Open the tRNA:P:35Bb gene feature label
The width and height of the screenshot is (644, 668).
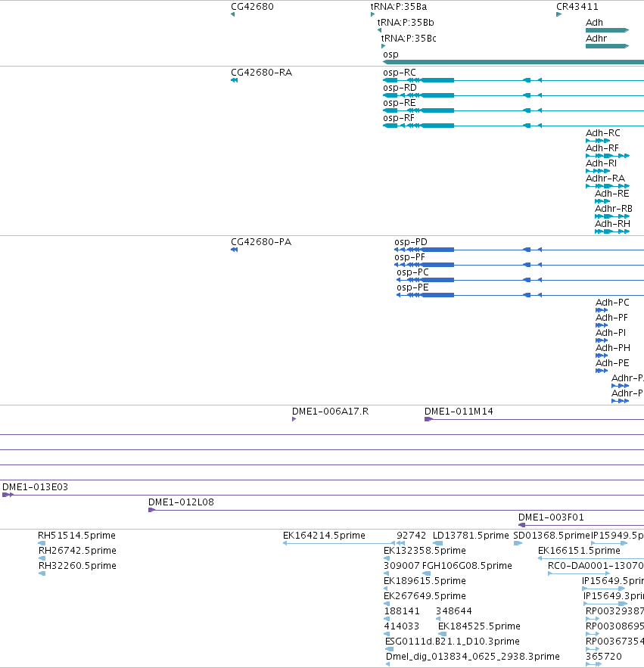(406, 23)
